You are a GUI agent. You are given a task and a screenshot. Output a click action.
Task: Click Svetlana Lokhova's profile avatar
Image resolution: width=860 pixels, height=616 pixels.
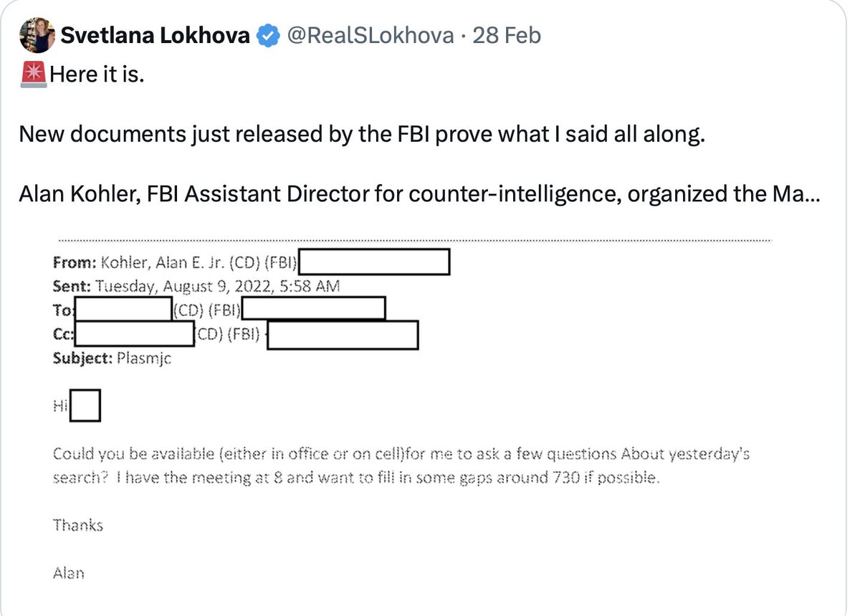point(37,35)
